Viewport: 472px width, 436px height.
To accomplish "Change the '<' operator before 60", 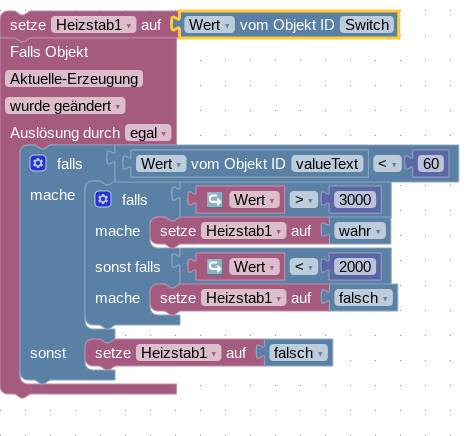I will click(x=387, y=164).
